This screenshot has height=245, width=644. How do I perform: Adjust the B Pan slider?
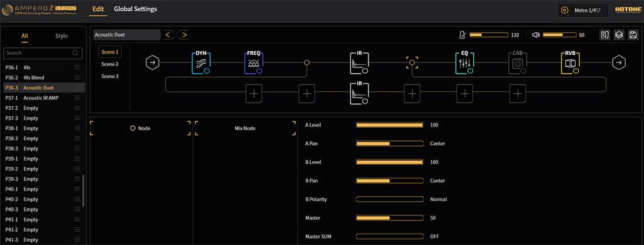389,181
